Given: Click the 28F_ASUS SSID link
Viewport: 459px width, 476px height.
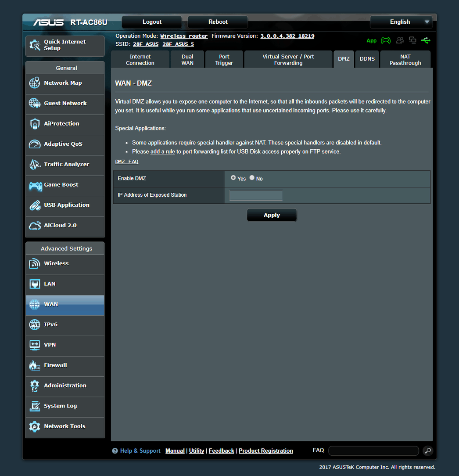Looking at the screenshot, I should click(x=146, y=44).
